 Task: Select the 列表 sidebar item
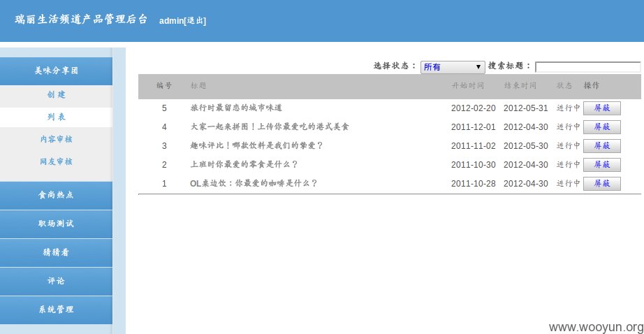click(x=57, y=117)
